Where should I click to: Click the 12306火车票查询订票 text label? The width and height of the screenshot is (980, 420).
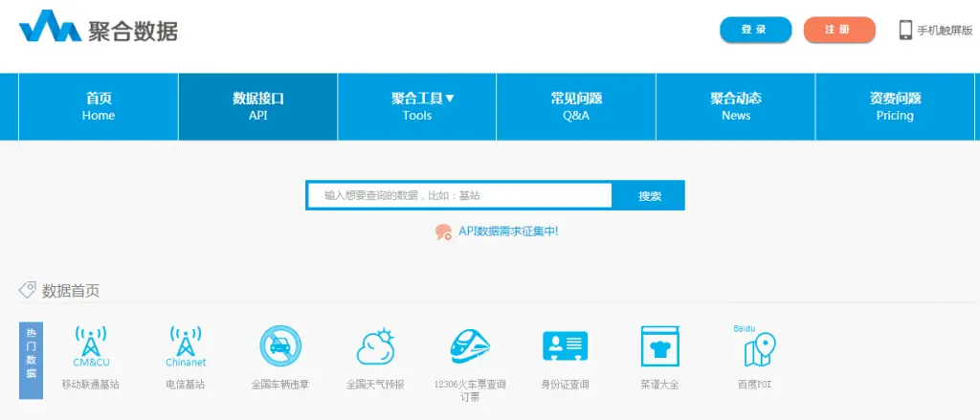point(470,390)
